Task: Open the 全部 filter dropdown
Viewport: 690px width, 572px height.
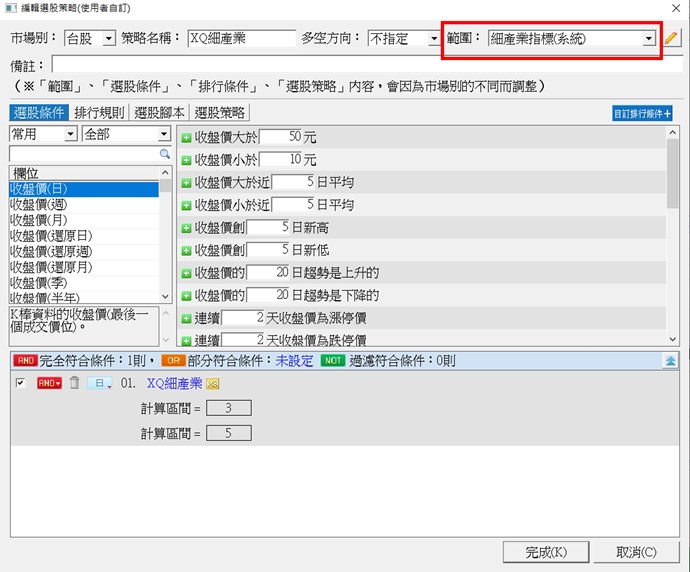Action: (x=164, y=134)
